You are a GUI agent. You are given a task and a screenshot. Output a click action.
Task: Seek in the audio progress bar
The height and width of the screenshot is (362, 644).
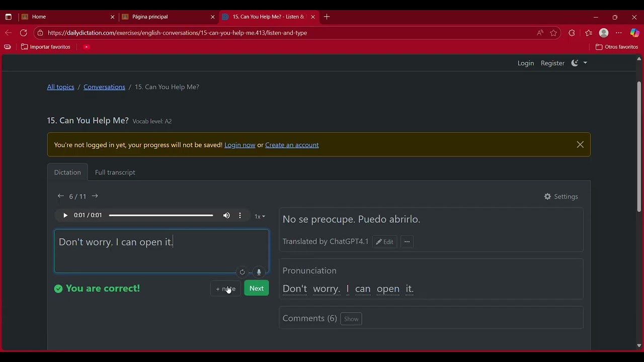pyautogui.click(x=161, y=215)
